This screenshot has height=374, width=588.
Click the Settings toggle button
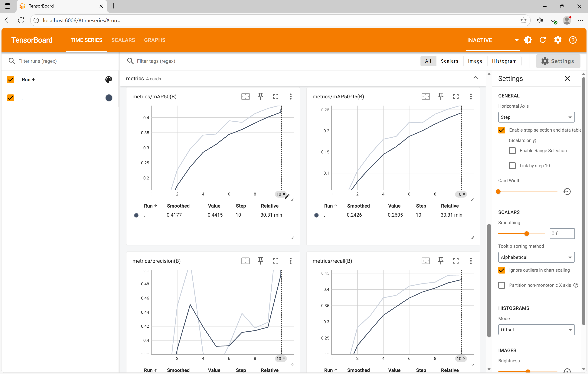pyautogui.click(x=558, y=61)
